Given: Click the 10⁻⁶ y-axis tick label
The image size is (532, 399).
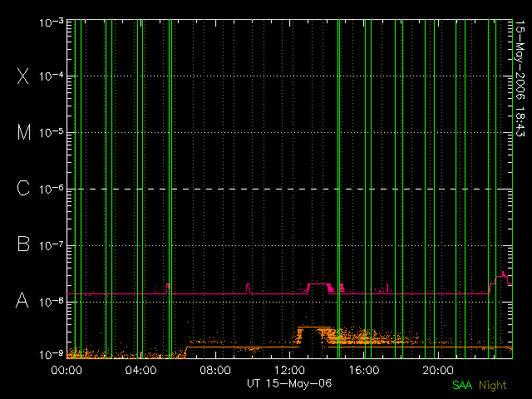Looking at the screenshot, I should [x=52, y=189].
